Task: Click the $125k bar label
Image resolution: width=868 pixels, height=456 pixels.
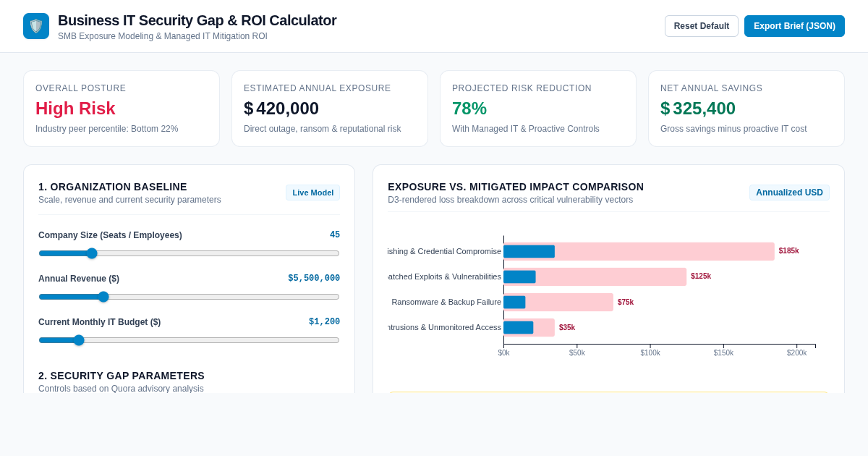Action: point(701,276)
